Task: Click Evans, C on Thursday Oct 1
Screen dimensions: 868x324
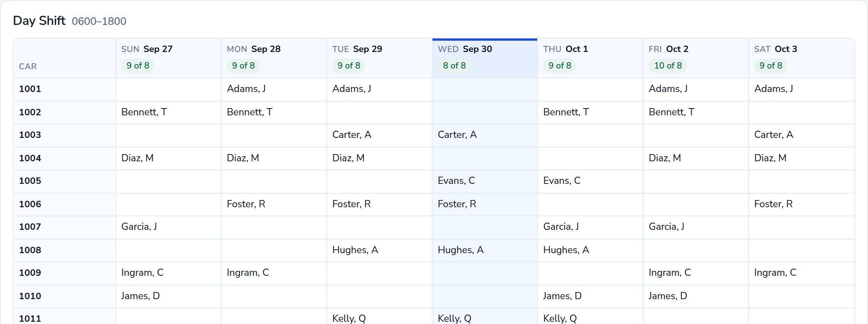Action: tap(562, 181)
